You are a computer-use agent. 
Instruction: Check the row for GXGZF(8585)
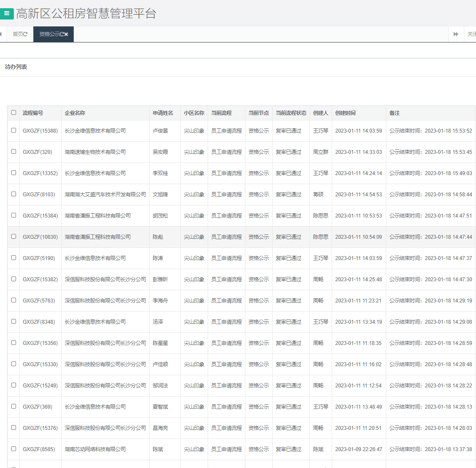[13, 449]
